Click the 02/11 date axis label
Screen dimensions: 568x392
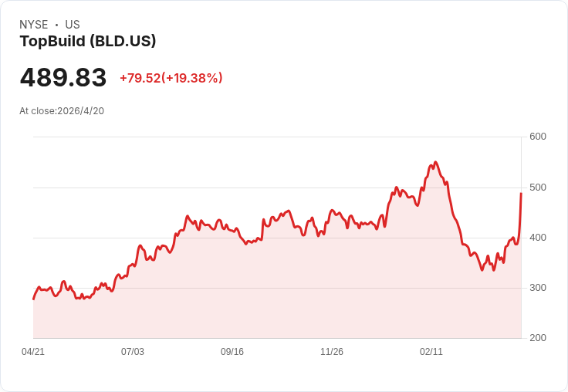[431, 351]
